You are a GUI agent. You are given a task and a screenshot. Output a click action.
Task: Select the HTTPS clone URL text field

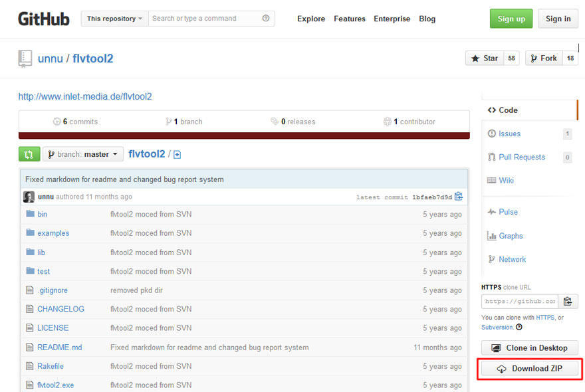[520, 302]
